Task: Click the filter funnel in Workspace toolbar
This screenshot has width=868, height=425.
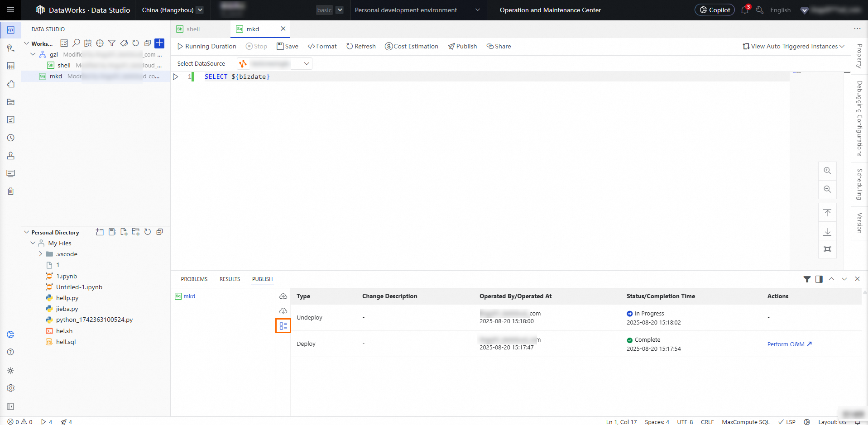Action: tap(111, 43)
